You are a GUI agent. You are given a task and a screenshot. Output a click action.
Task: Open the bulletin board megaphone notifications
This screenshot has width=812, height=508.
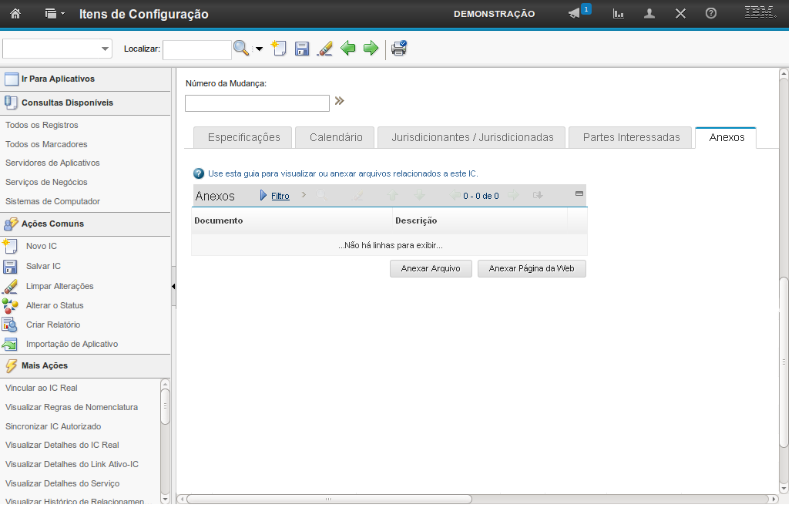(574, 14)
